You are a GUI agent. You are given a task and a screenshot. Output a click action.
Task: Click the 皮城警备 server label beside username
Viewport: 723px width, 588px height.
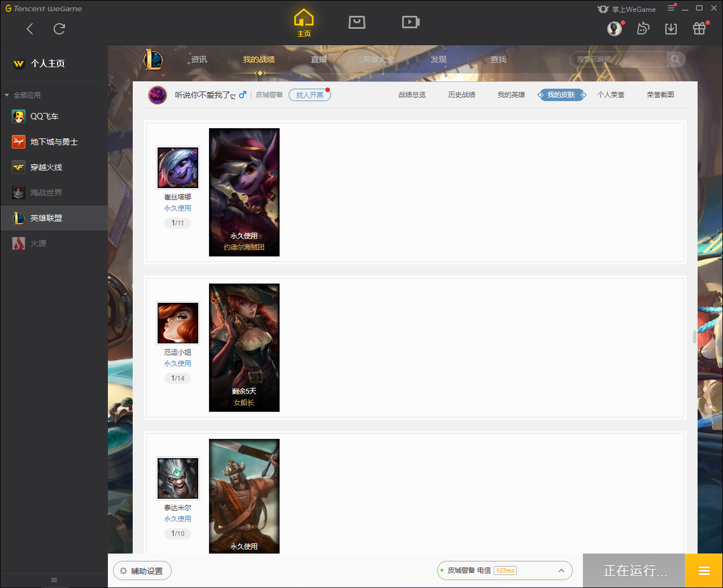tap(269, 95)
